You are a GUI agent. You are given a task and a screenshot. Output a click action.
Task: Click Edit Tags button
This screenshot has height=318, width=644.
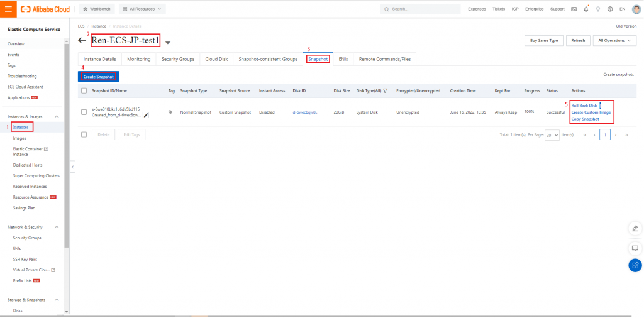pos(131,134)
